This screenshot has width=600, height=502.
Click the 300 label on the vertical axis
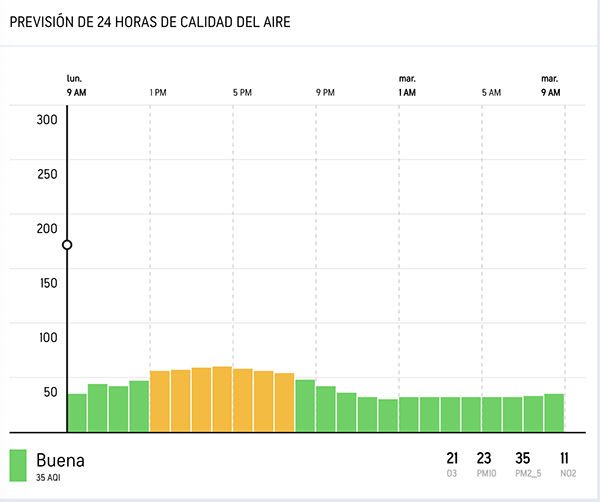48,120
